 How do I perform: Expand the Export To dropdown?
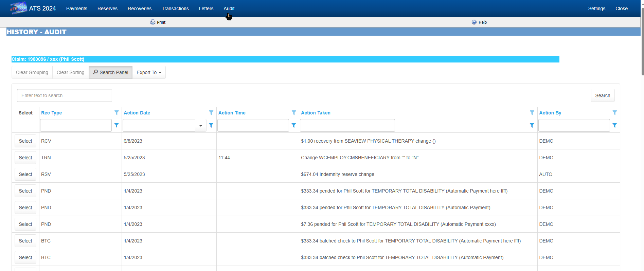click(149, 72)
